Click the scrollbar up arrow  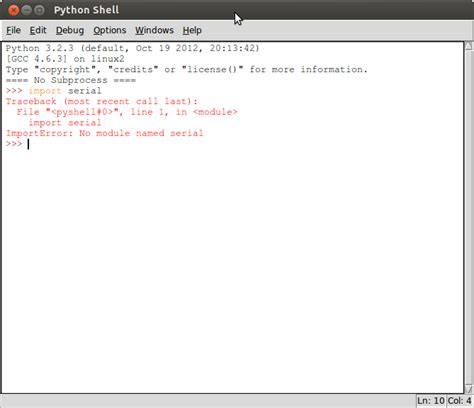[469, 46]
